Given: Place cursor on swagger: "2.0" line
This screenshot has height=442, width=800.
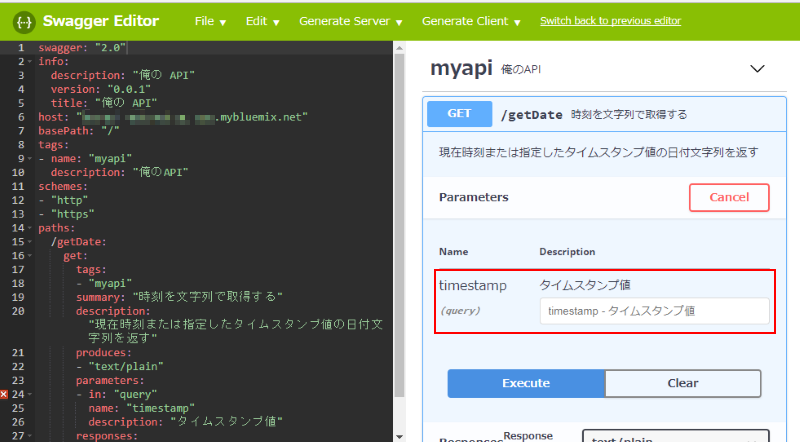Looking at the screenshot, I should tap(82, 47).
